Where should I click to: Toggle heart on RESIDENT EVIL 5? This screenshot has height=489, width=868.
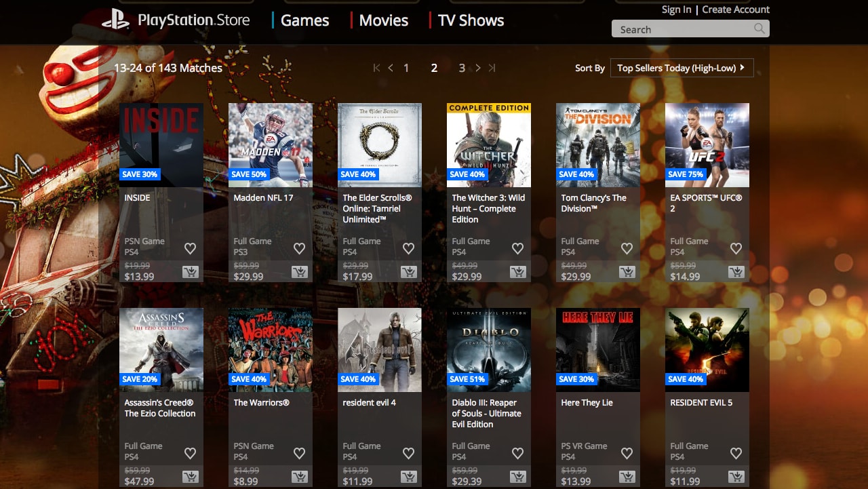click(x=736, y=453)
